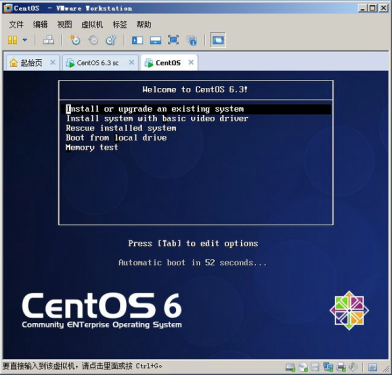Open the 视图 menu

(65, 24)
